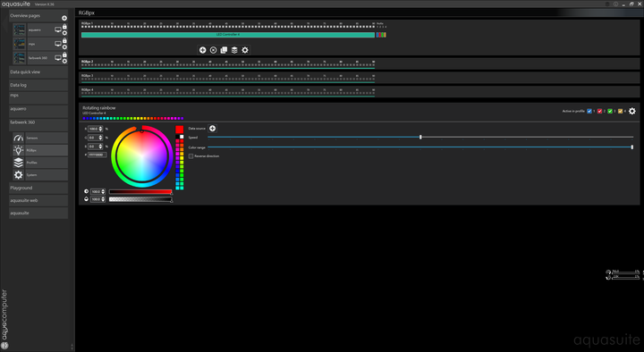This screenshot has height=352, width=644.
Task: Enable the Reverse direction checkbox
Action: pyautogui.click(x=191, y=156)
